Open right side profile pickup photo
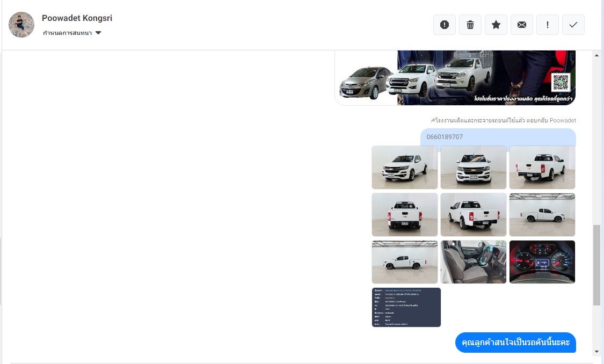Image resolution: width=604 pixels, height=364 pixels. point(542,215)
